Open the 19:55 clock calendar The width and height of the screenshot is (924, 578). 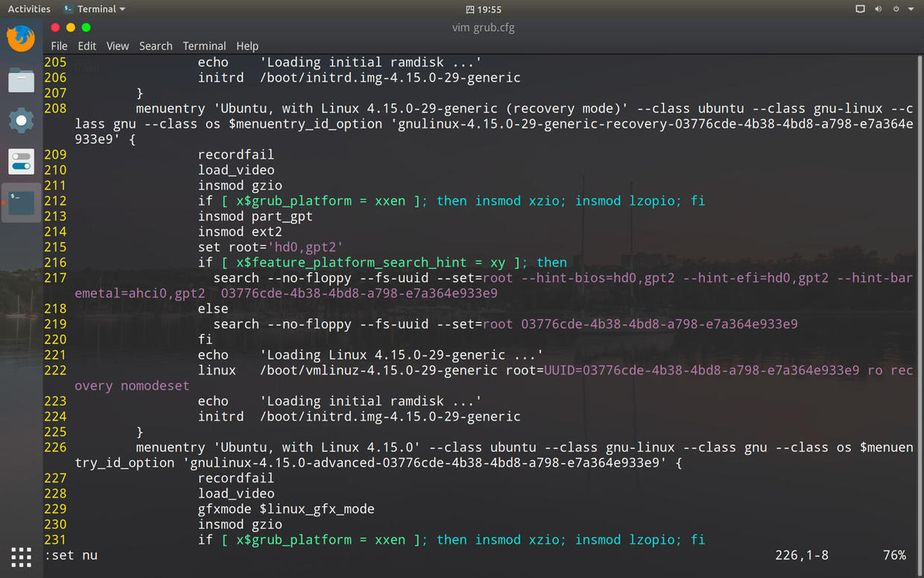click(x=484, y=9)
